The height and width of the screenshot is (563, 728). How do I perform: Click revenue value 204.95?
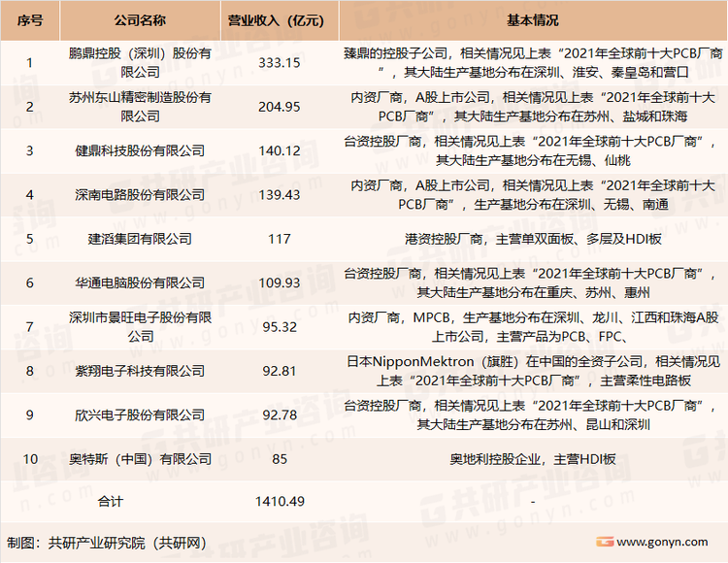pyautogui.click(x=280, y=107)
